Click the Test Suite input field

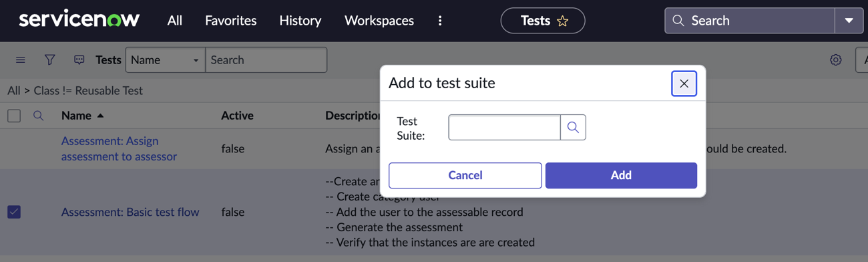point(504,127)
